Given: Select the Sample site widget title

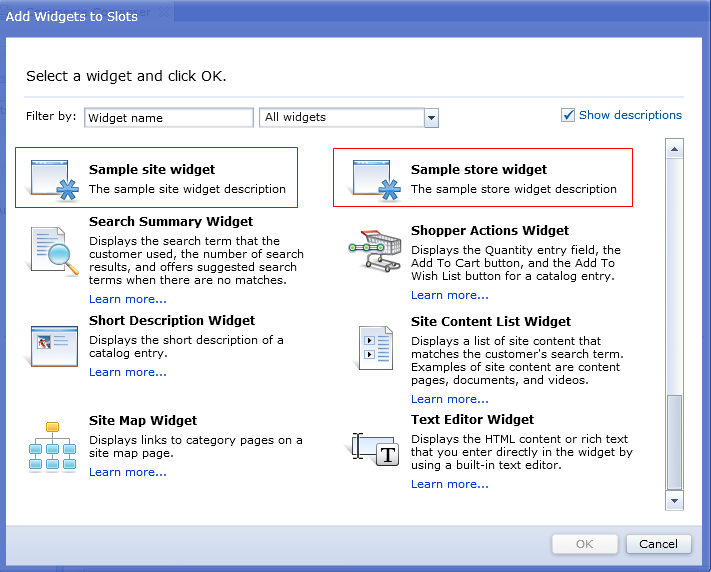Looking at the screenshot, I should (152, 170).
